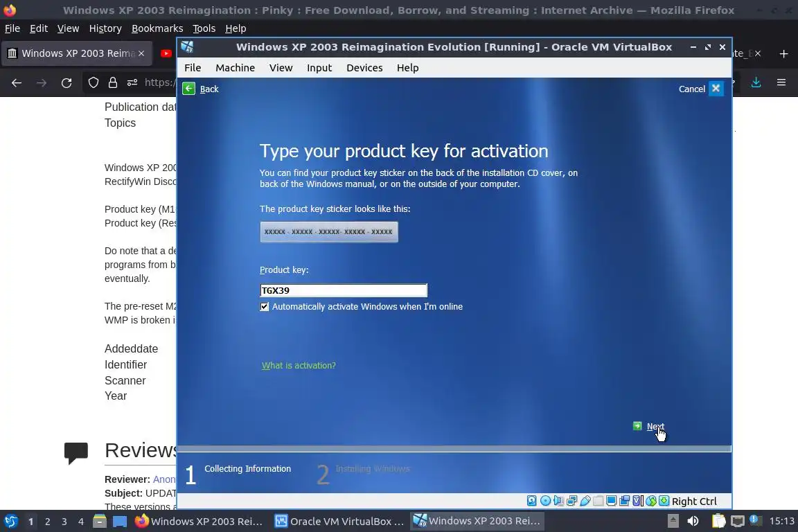Click the Right Ctrl host key label
Screen dimensions: 798x532
(694, 502)
